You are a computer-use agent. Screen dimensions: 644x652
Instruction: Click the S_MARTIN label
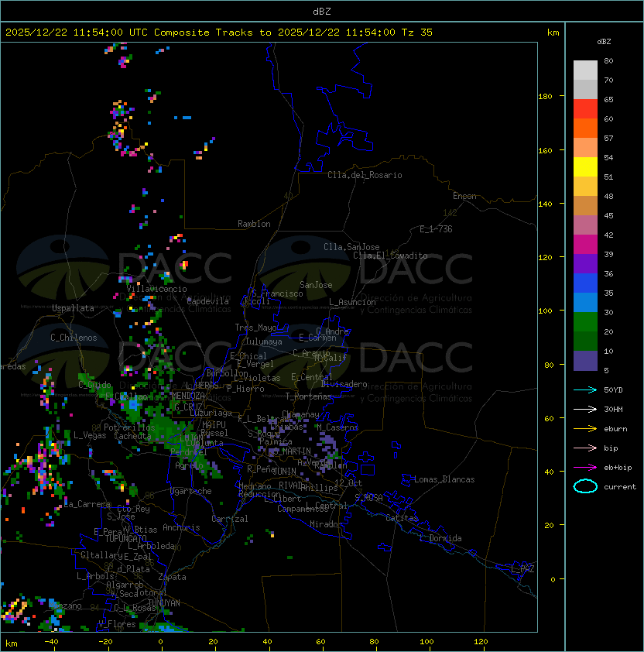(293, 451)
